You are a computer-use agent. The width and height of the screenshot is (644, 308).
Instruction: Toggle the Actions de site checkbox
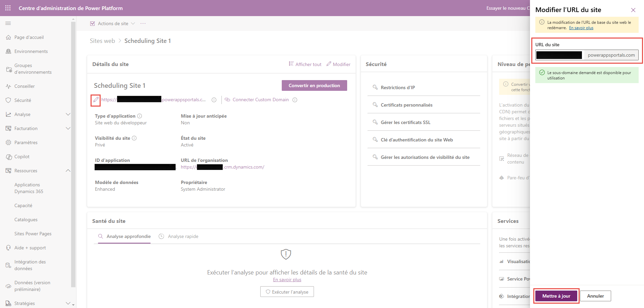point(93,23)
